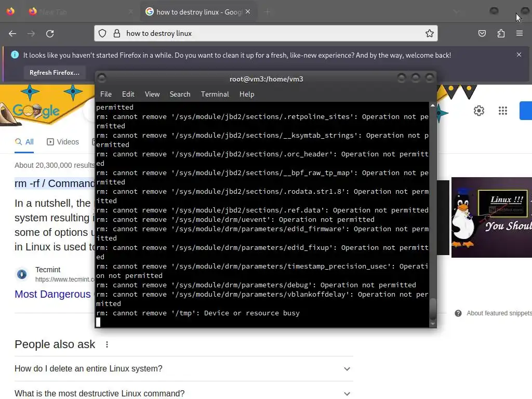This screenshot has height=399, width=532.
Task: Click the About featured snippets help icon
Action: (458, 313)
